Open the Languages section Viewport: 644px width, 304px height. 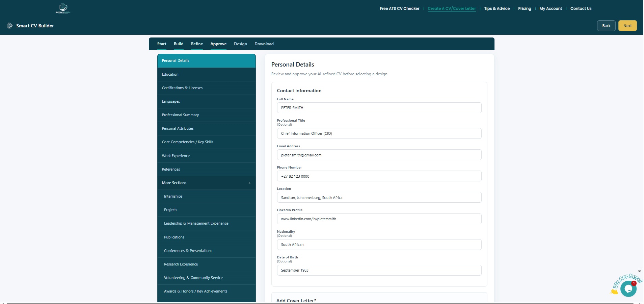click(207, 101)
